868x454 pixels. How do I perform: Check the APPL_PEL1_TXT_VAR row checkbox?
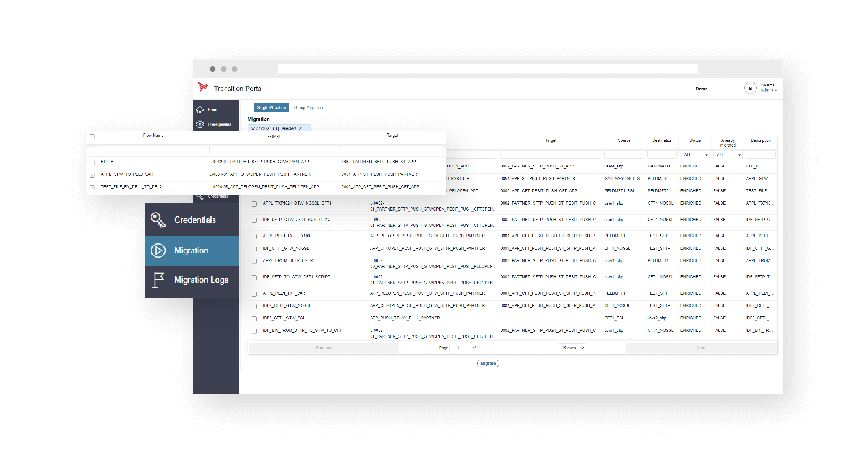[x=254, y=294]
